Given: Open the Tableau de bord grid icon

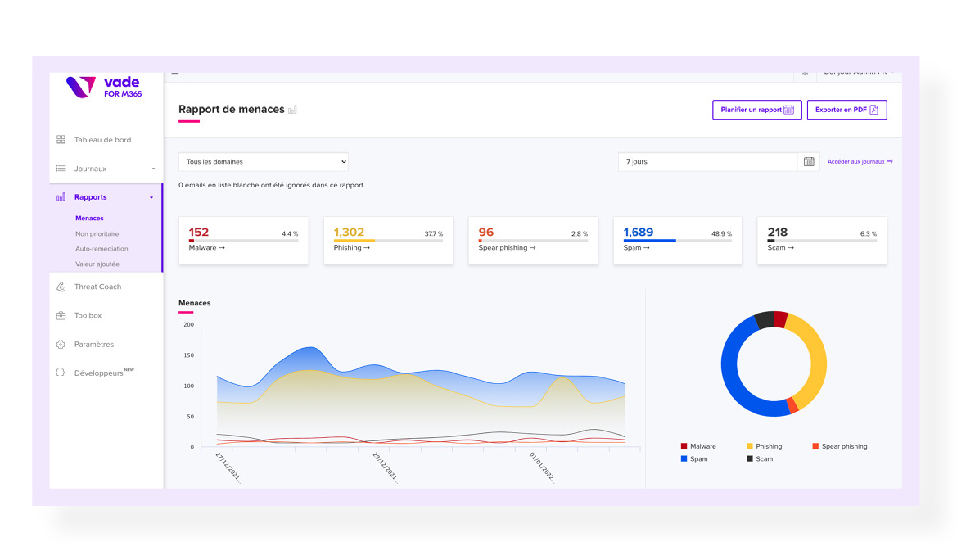Looking at the screenshot, I should tap(61, 140).
